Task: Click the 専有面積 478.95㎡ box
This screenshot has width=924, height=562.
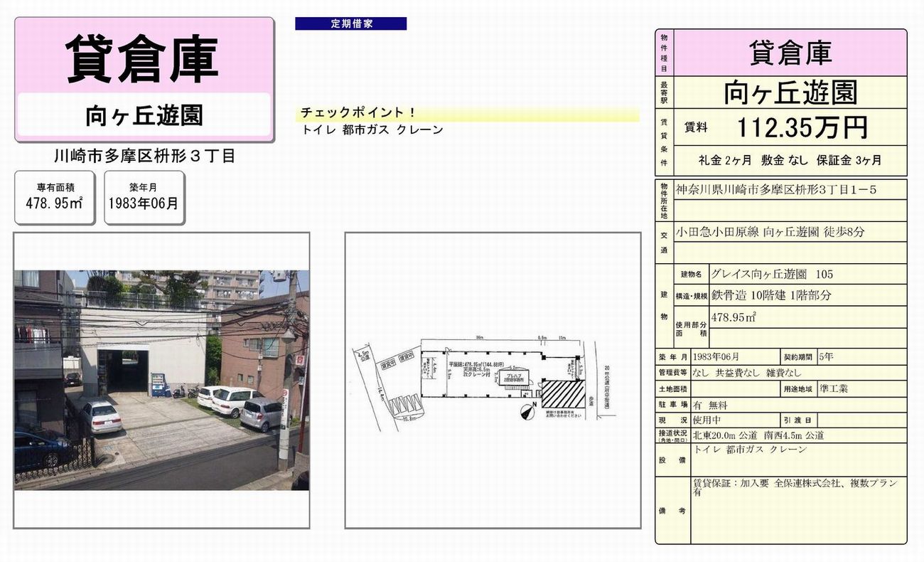Action: 55,197
